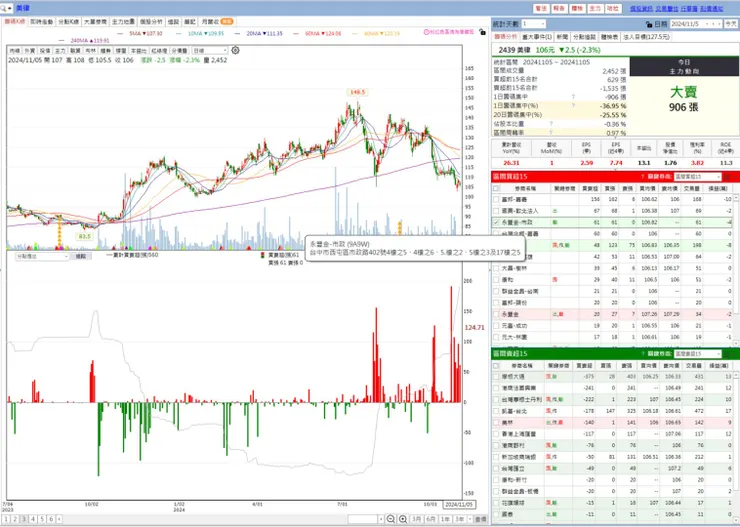Toggle checkbox for 台灣匯立 row

496,468
